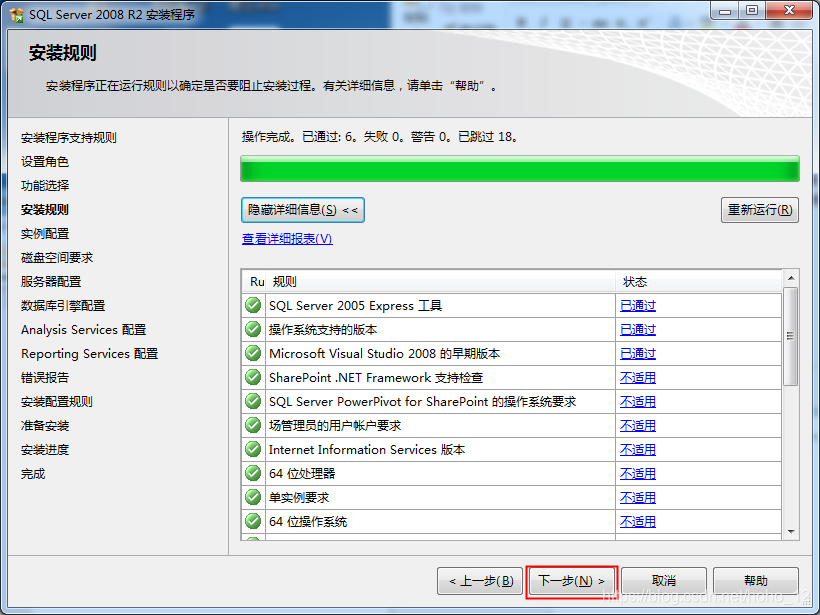Sort by the 状态 column header
Viewport: 820px width, 615px height.
pyautogui.click(x=699, y=282)
